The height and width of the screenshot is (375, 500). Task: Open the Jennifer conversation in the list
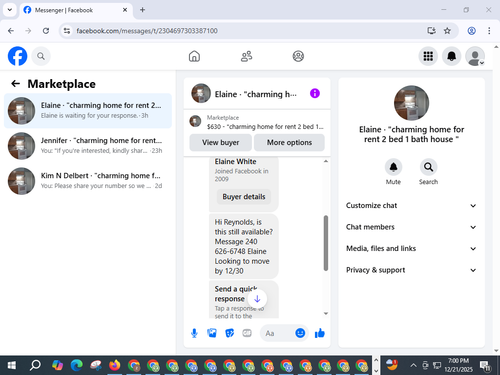coord(88,146)
